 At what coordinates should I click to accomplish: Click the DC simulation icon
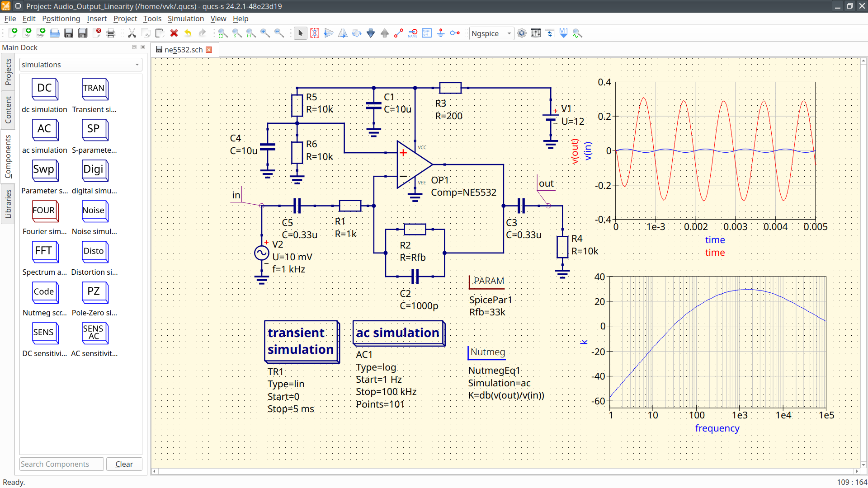click(44, 89)
